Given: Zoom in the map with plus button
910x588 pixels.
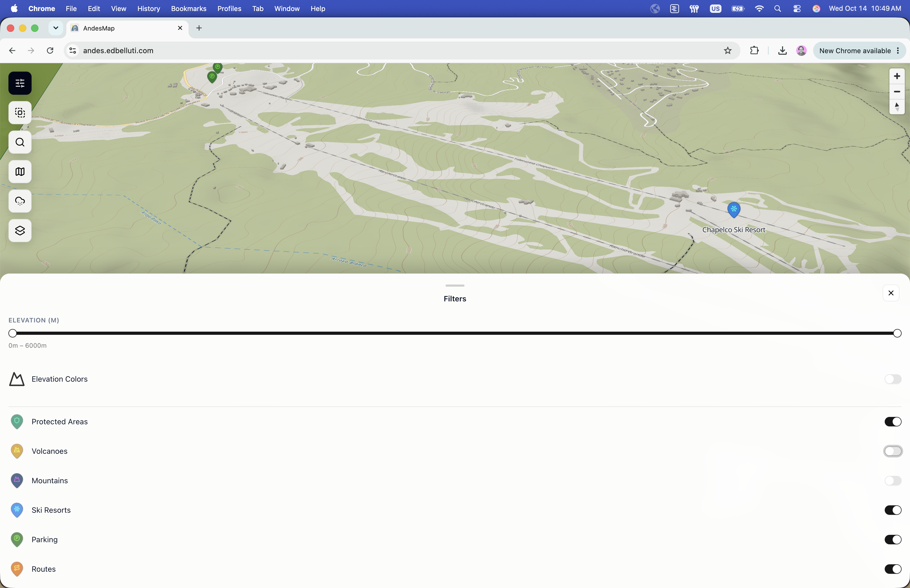Looking at the screenshot, I should (897, 76).
